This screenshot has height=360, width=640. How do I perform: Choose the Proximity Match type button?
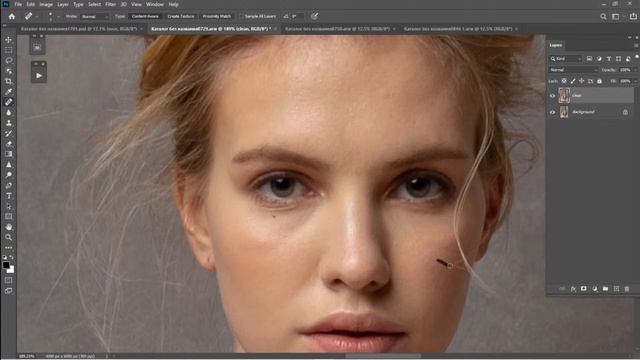(217, 16)
